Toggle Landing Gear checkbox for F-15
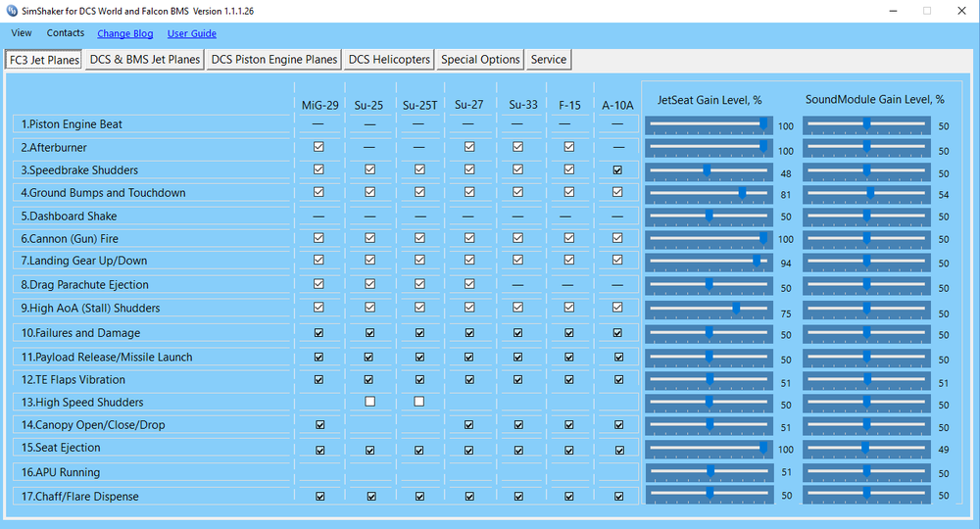The height and width of the screenshot is (529, 980). point(568,260)
